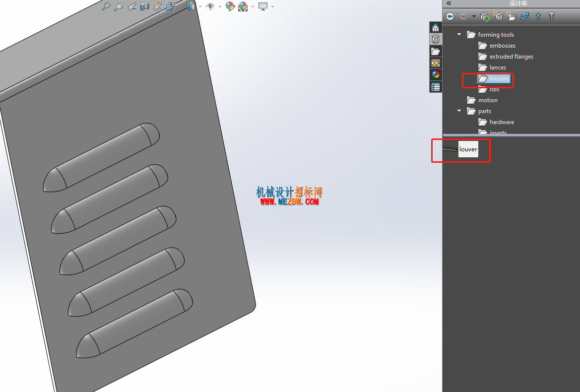Click Add File Location icon

coord(498,16)
